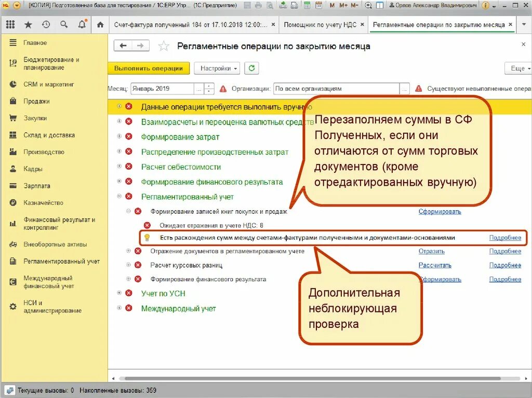Select Ожидает отражения в учете НДС: 8
The width and height of the screenshot is (532, 398).
point(211,225)
